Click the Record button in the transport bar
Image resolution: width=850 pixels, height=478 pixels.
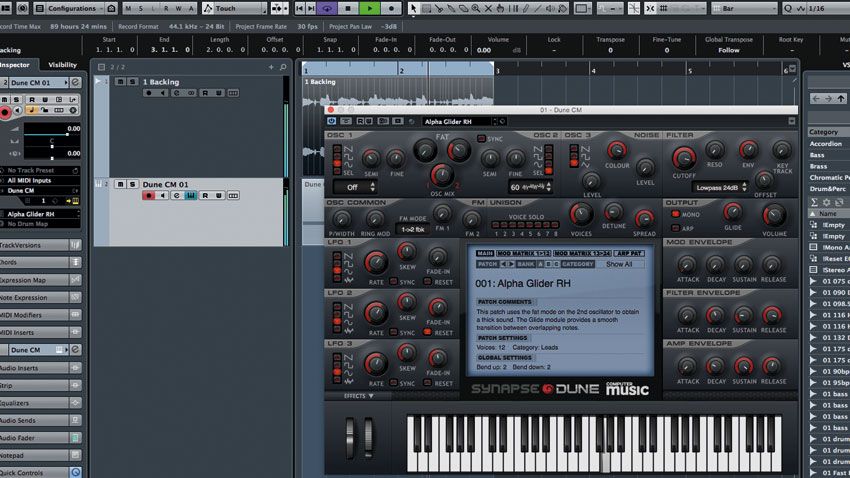[391, 7]
